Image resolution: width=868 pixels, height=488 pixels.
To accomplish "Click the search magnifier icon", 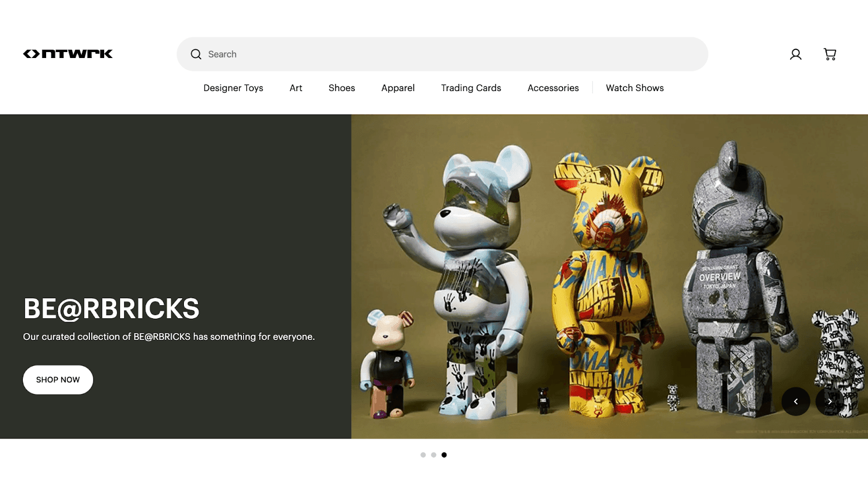I will click(196, 54).
